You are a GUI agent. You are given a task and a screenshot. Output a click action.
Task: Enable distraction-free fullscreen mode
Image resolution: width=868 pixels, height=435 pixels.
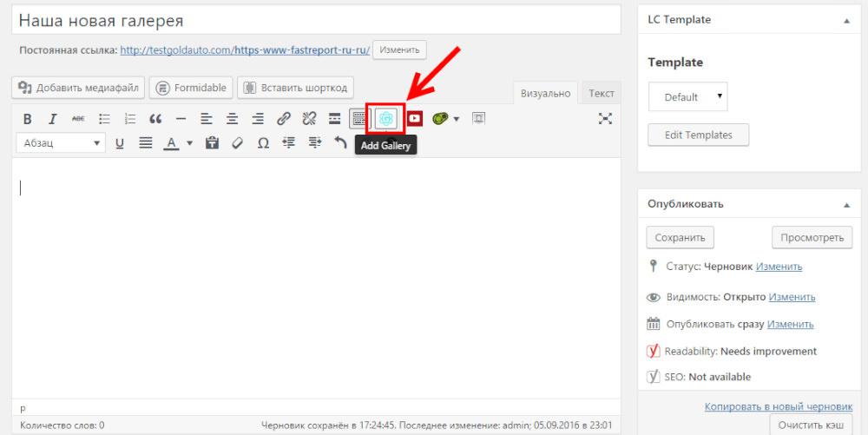[606, 119]
